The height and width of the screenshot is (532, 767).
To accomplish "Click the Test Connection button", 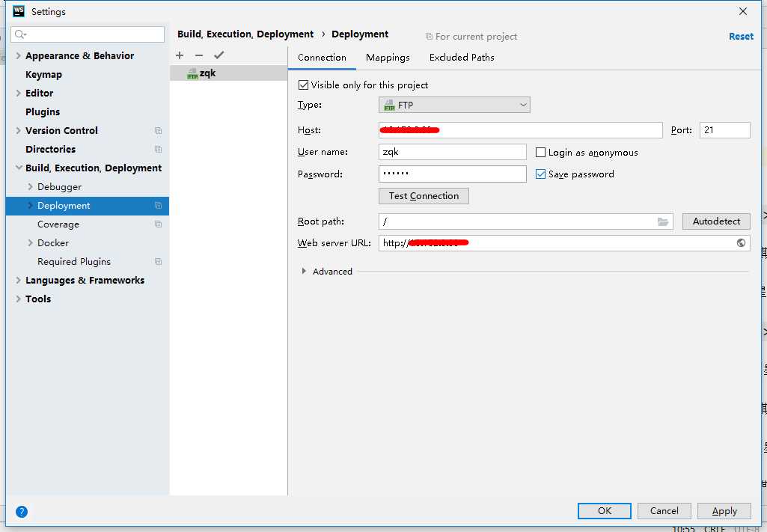I will (424, 196).
